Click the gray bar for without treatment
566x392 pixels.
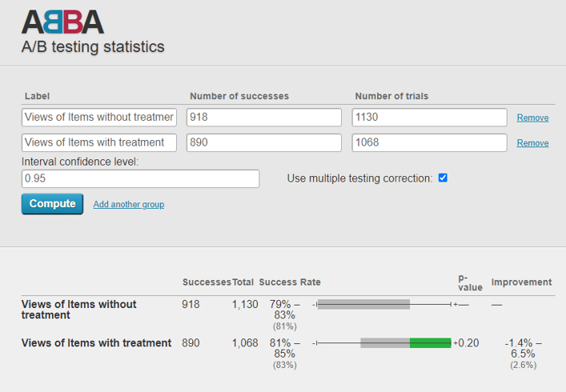point(364,304)
